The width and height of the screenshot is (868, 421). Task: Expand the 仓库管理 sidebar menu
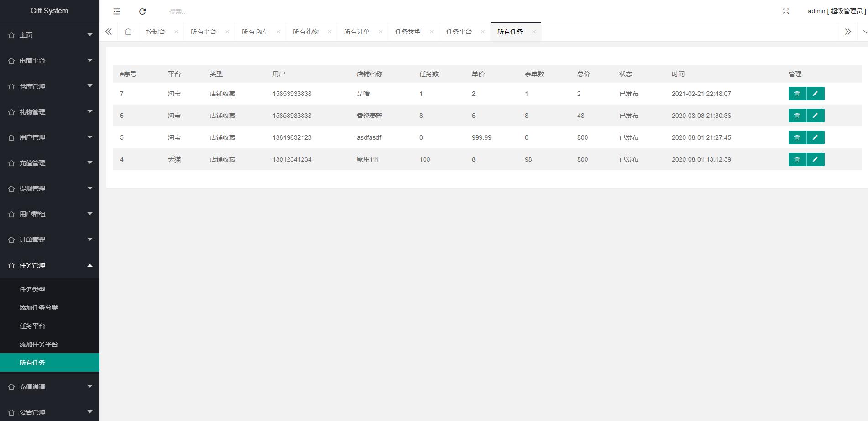(50, 86)
